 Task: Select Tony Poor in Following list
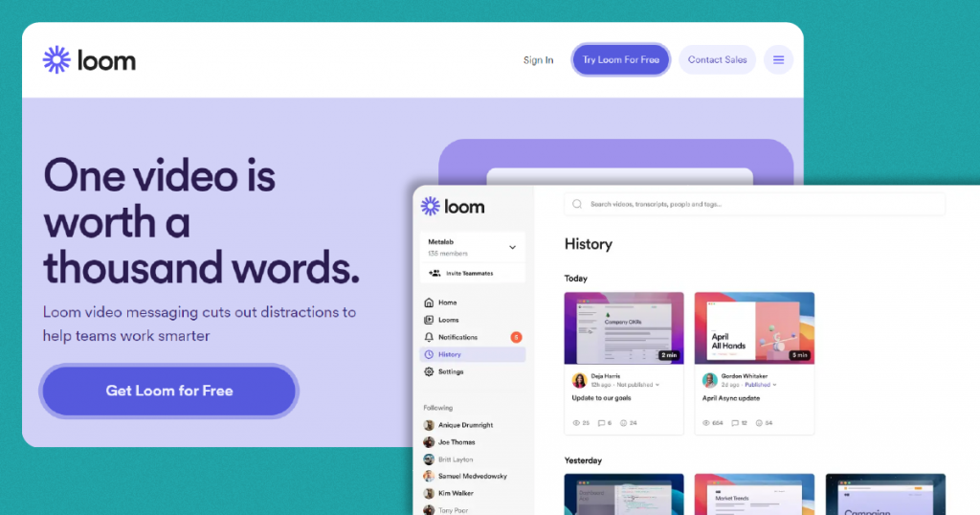[453, 510]
